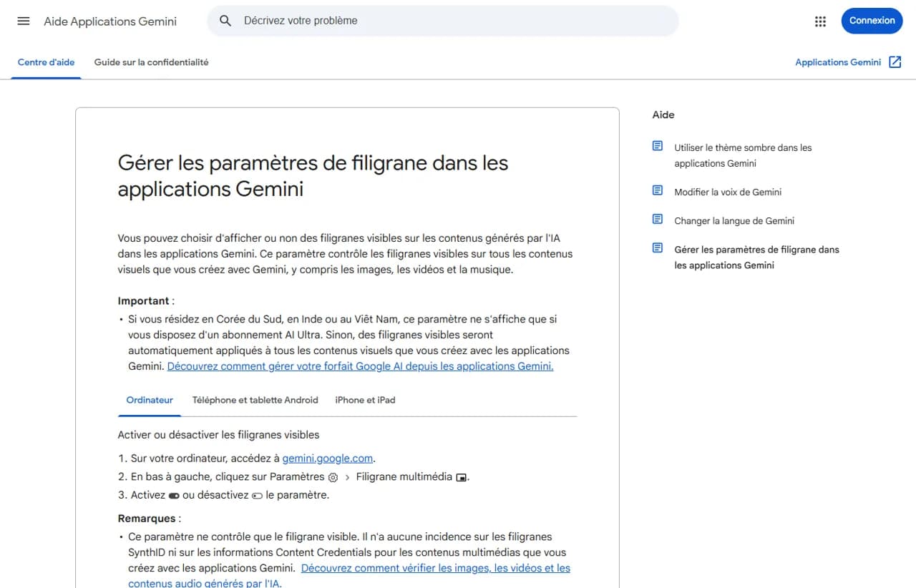This screenshot has height=588, width=916.
Task: Click article icon beside Utiliser le thème sombre
Action: (658, 146)
